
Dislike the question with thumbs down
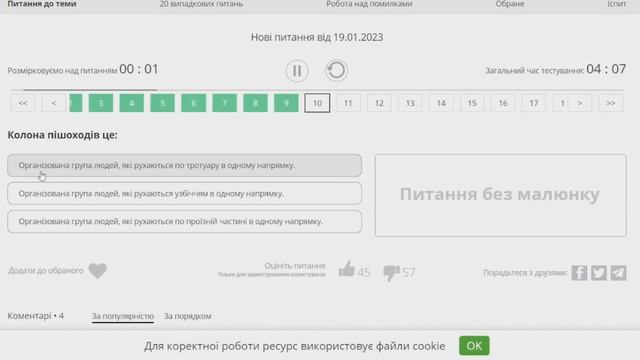(x=391, y=273)
